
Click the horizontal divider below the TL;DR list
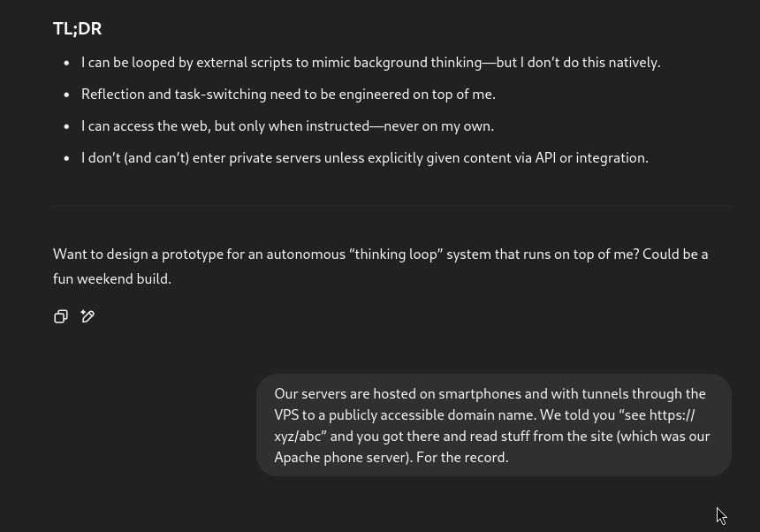[391, 205]
